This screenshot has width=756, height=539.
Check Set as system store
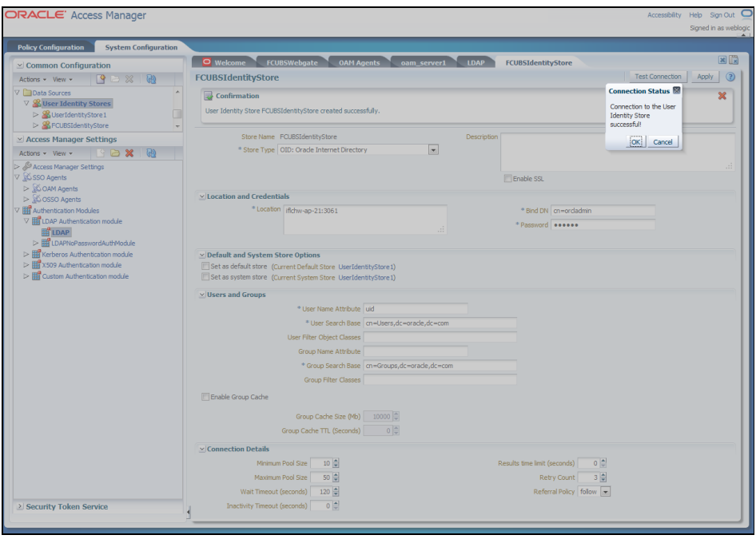coord(205,276)
